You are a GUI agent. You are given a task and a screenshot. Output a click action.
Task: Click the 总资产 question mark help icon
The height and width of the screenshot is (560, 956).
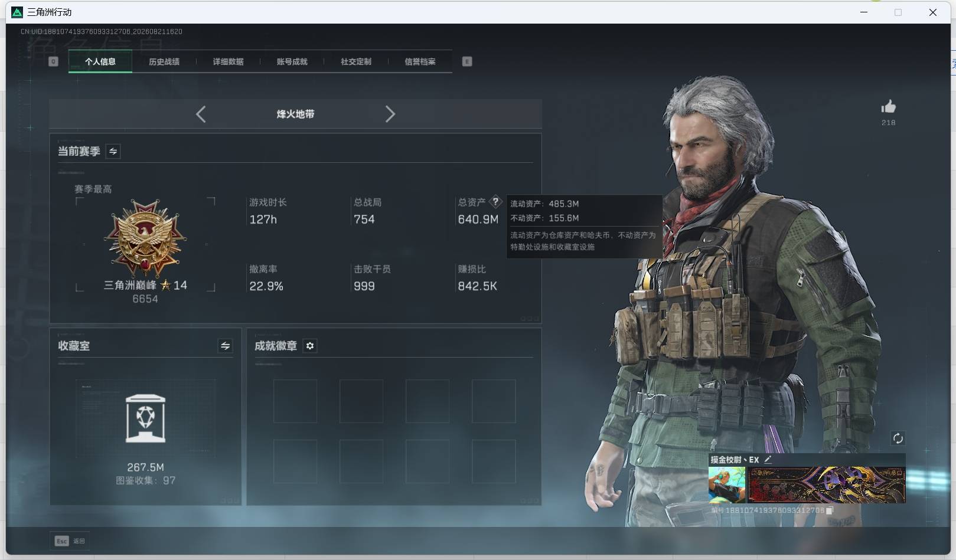pos(495,202)
